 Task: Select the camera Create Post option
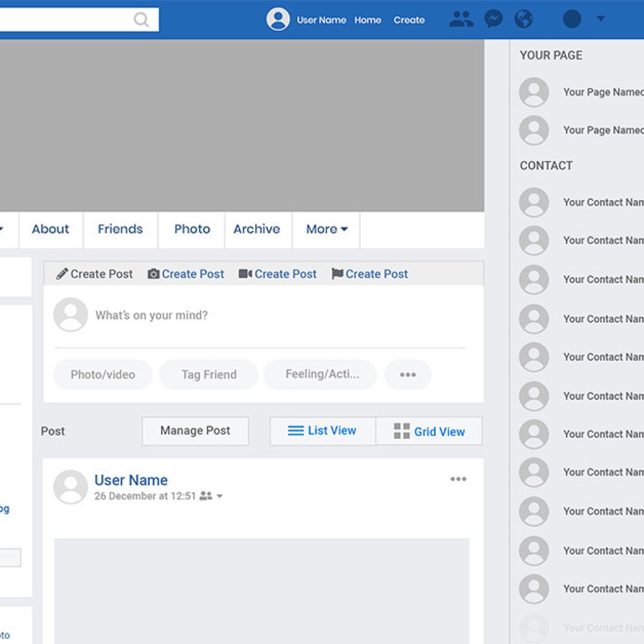click(186, 274)
